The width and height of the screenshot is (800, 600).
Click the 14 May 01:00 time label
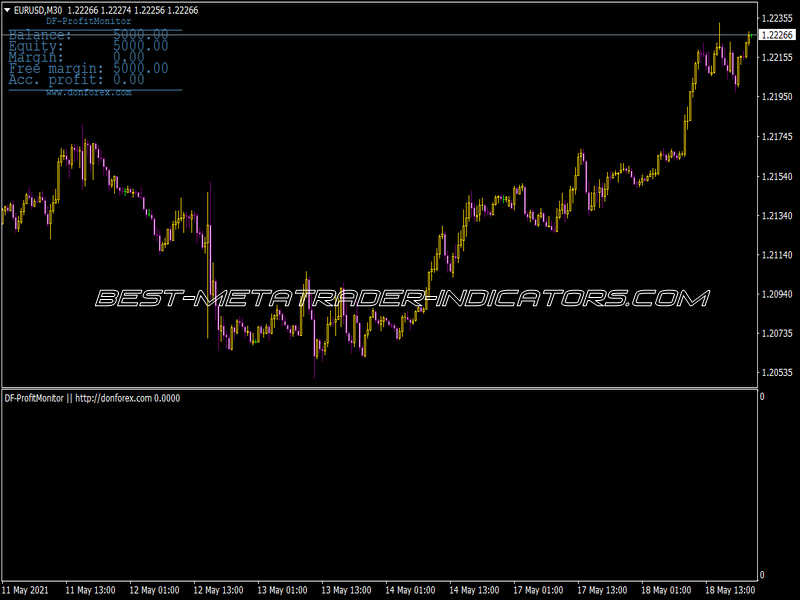pyautogui.click(x=410, y=590)
